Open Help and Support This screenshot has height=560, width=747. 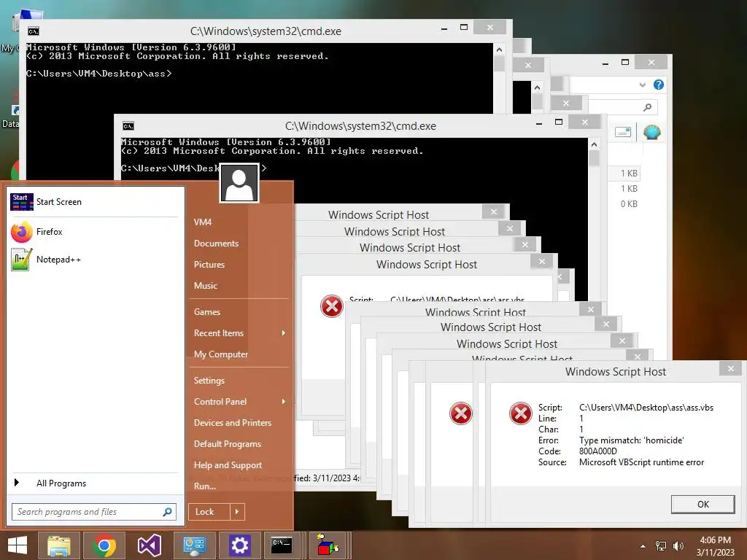click(228, 465)
